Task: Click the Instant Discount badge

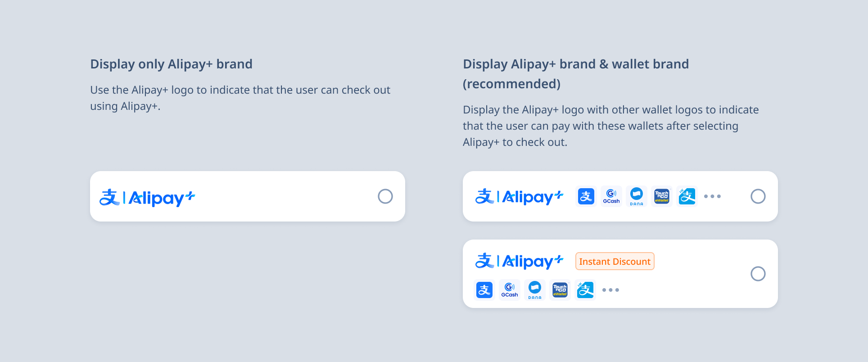Action: click(615, 261)
